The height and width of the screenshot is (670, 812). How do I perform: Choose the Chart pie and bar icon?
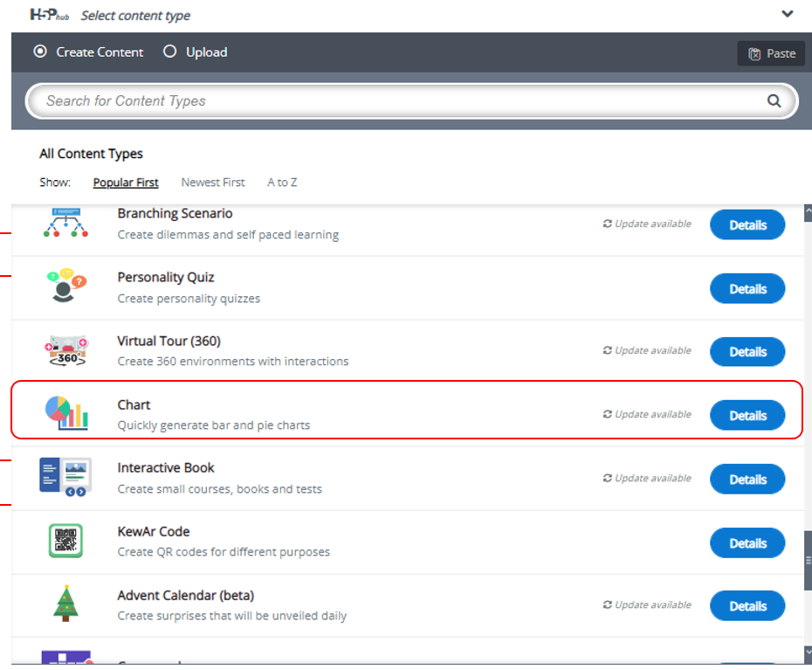click(x=66, y=414)
